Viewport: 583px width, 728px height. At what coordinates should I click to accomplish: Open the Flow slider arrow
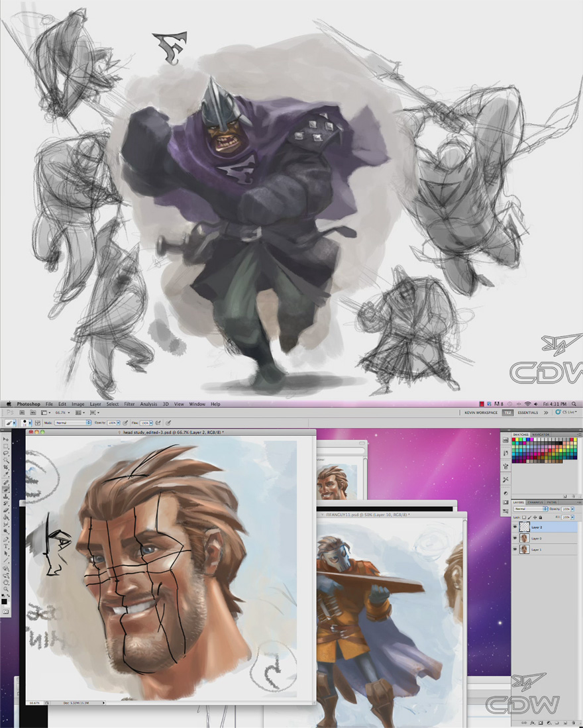coord(151,423)
